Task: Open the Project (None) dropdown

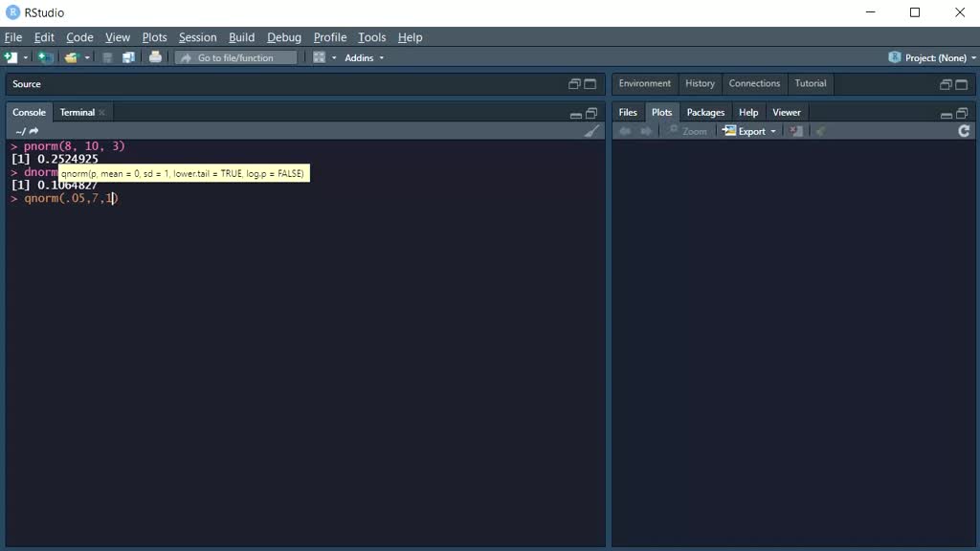Action: click(x=932, y=57)
